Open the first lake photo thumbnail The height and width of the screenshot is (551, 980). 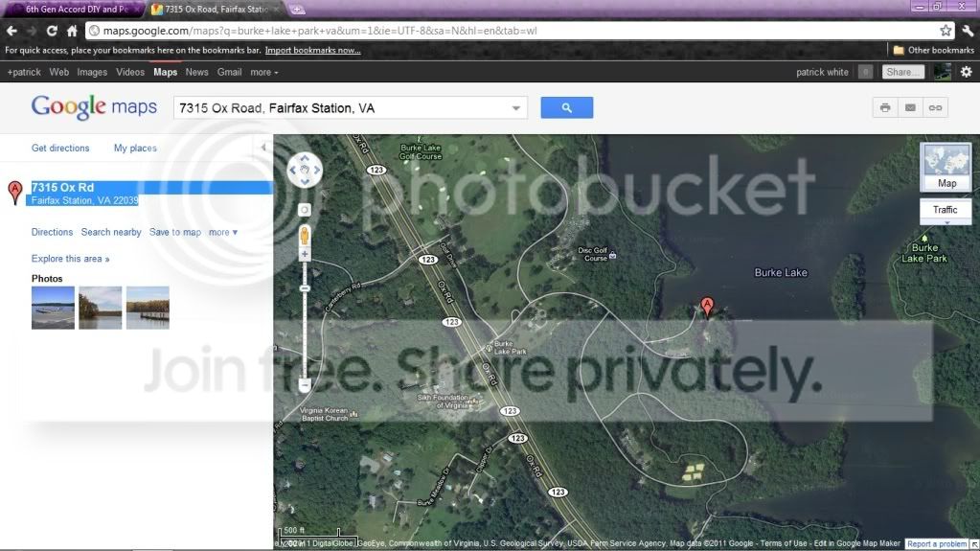pyautogui.click(x=53, y=308)
